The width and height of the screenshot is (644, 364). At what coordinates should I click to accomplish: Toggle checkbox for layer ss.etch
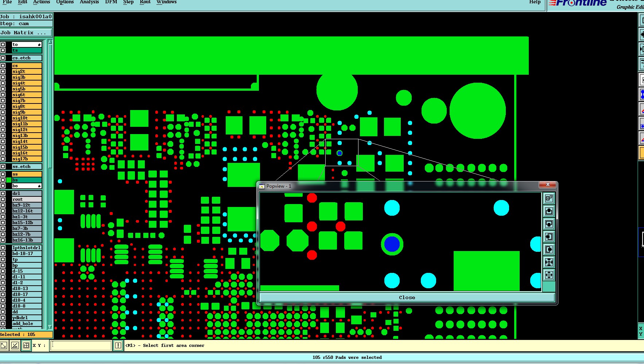(x=3, y=167)
